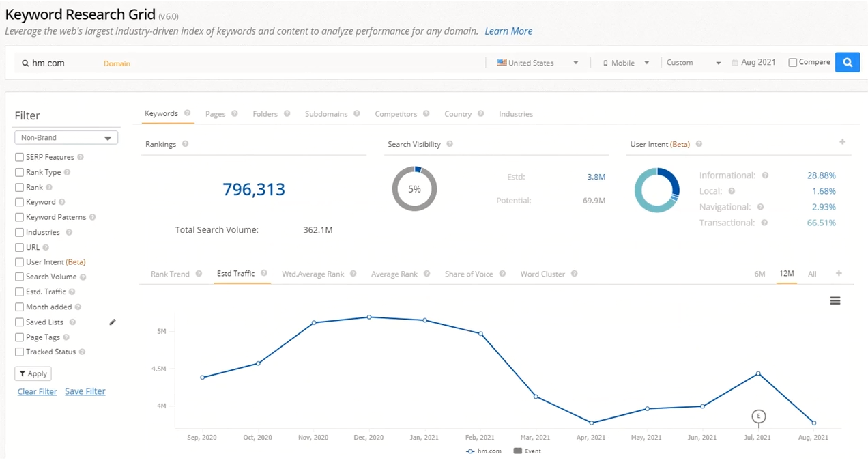868x467 pixels.
Task: Open the Learn More link
Action: point(508,31)
